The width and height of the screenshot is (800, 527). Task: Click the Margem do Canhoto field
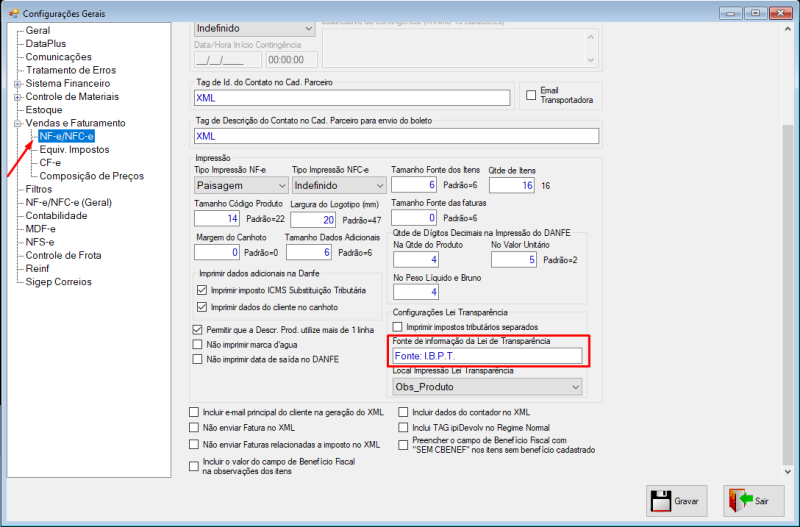217,253
